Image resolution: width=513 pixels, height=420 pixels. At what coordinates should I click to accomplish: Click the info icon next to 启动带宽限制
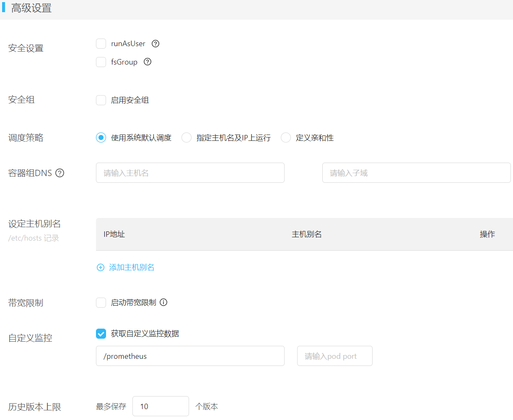(164, 302)
